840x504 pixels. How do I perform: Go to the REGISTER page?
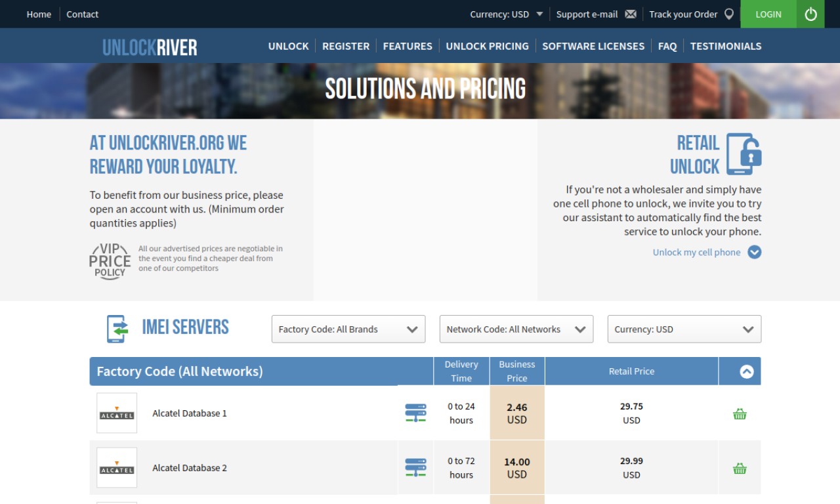(346, 46)
